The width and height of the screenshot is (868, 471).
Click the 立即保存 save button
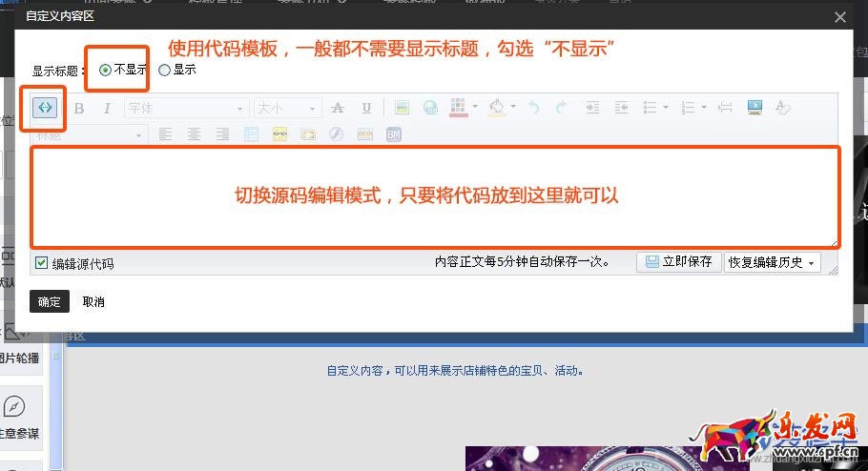point(679,262)
